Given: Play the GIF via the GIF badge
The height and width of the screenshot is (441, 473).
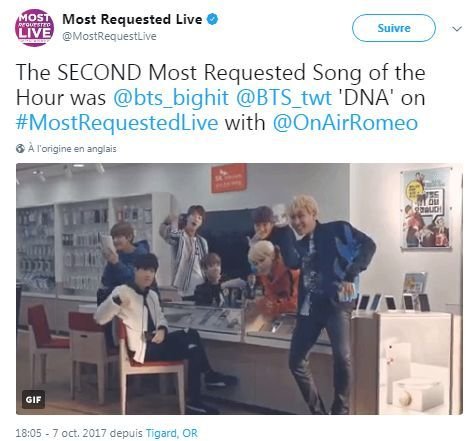Looking at the screenshot, I should click(x=33, y=399).
